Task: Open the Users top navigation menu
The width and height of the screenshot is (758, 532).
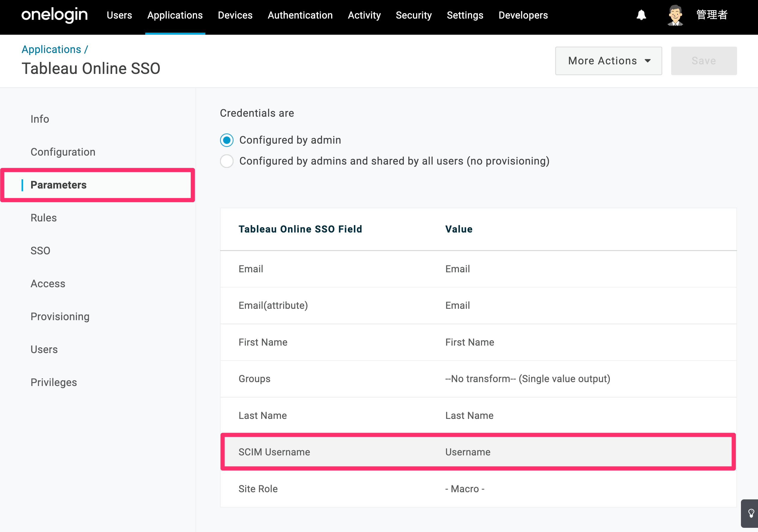Action: (x=119, y=15)
